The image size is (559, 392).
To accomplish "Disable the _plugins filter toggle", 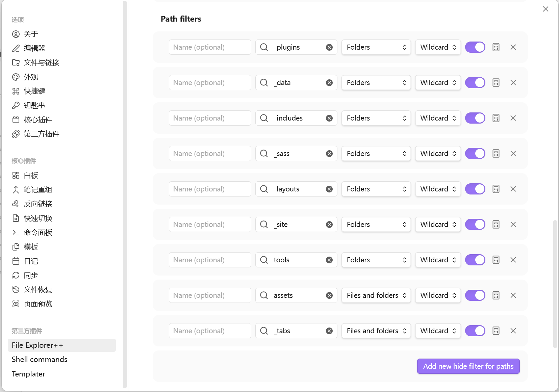I will coord(475,47).
